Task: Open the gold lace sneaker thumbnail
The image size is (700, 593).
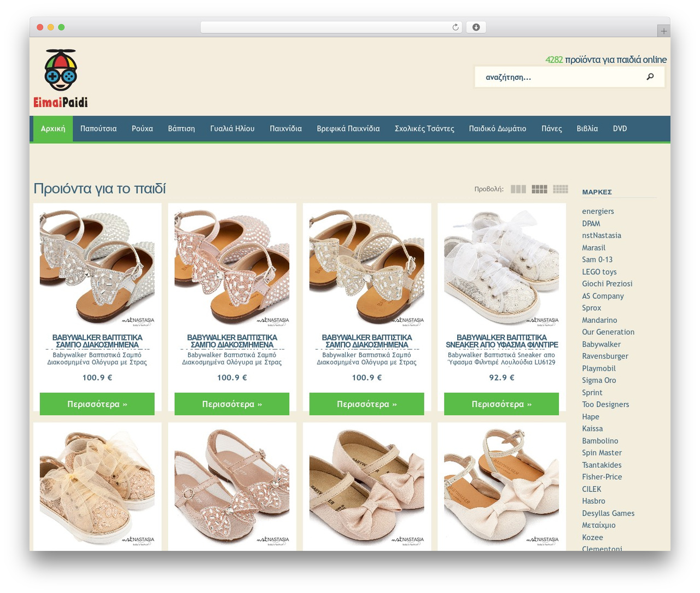Action: coord(97,486)
